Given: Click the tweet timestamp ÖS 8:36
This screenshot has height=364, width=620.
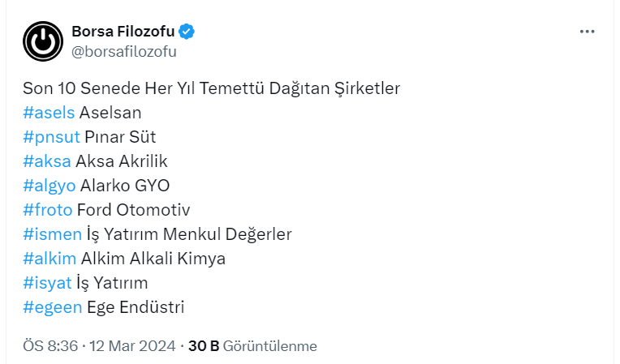Looking at the screenshot, I should tap(50, 346).
